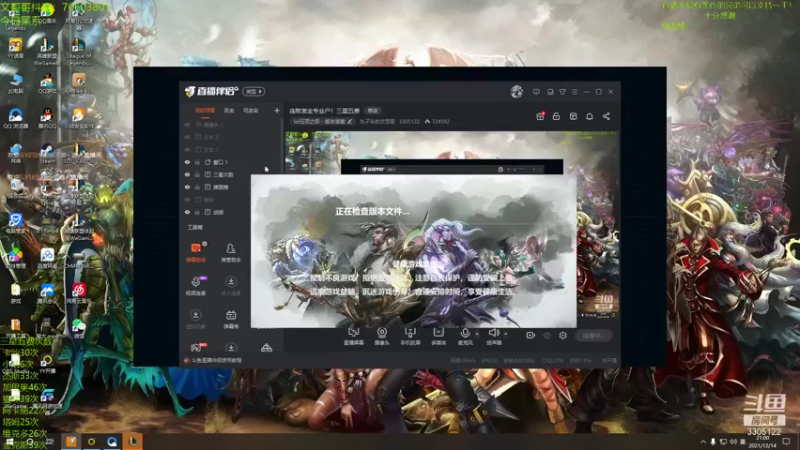Click the pencil edit icon in the category pill
This screenshot has width=800, height=450.
(349, 121)
